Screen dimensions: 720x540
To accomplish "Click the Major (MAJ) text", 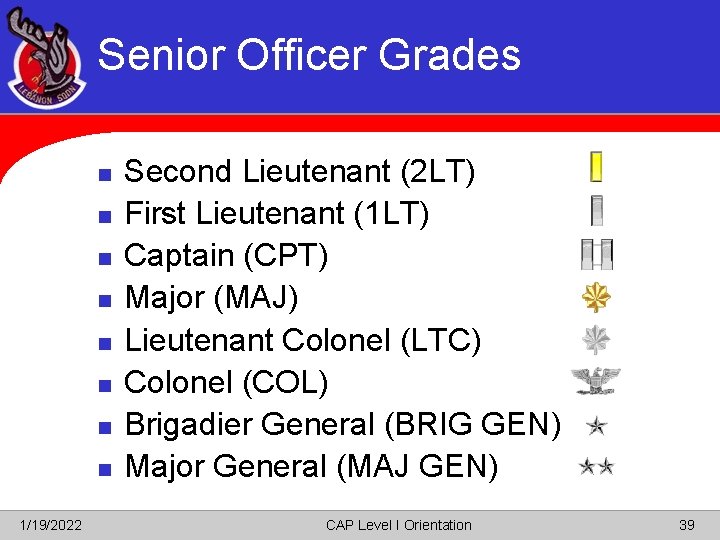I will [211, 298].
